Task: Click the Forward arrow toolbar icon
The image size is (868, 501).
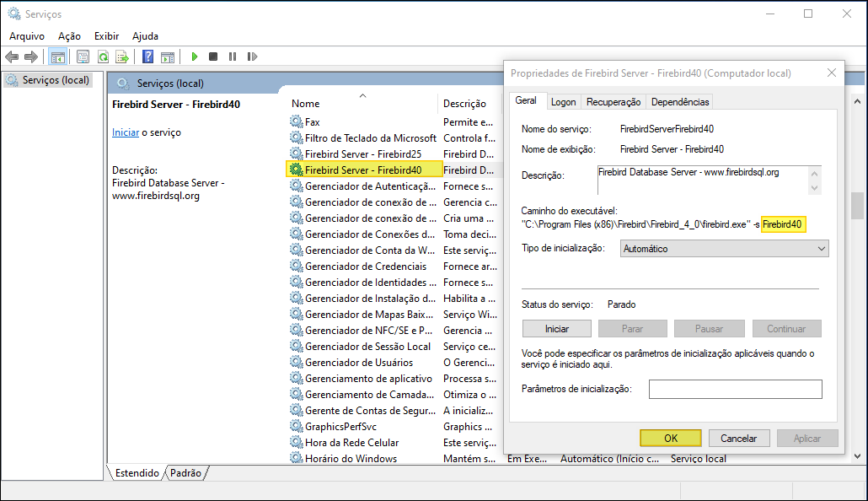Action: pyautogui.click(x=31, y=57)
